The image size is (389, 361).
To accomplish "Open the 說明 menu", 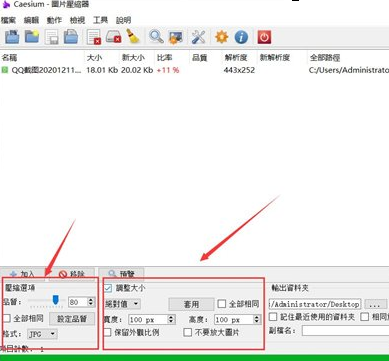I will [x=123, y=20].
